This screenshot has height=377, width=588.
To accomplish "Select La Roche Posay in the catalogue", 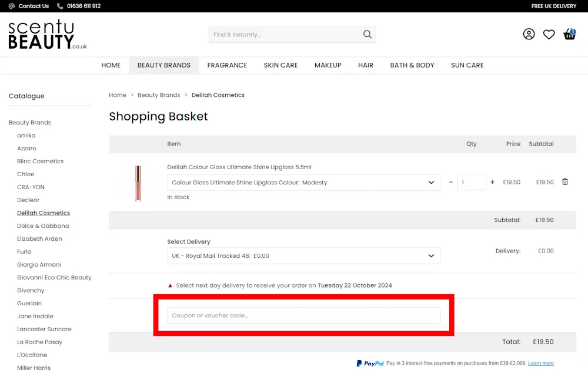I will click(39, 342).
